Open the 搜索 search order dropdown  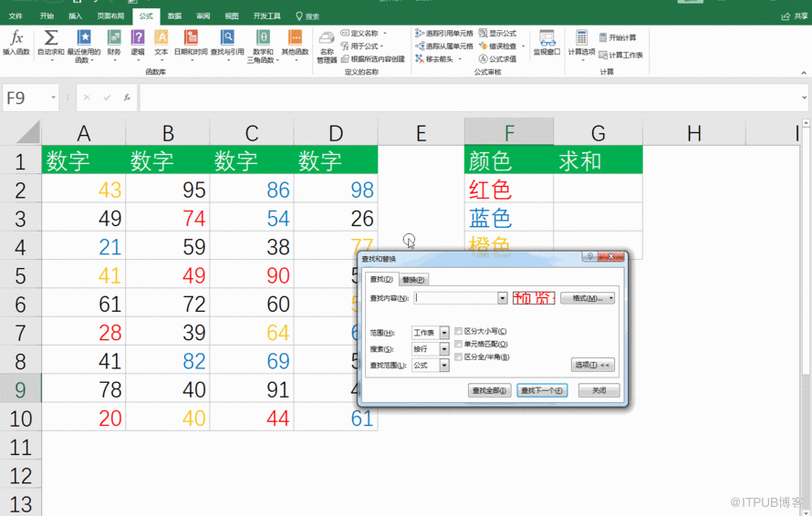444,349
